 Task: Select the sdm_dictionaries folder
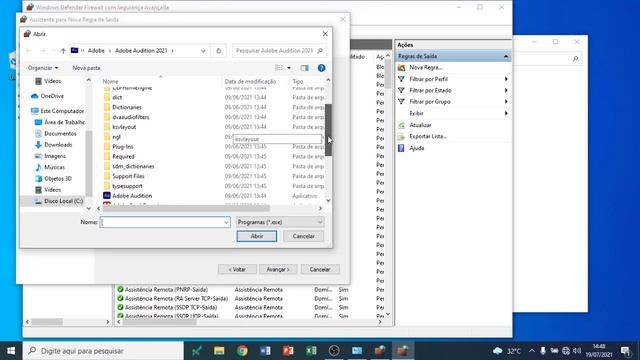[133, 166]
